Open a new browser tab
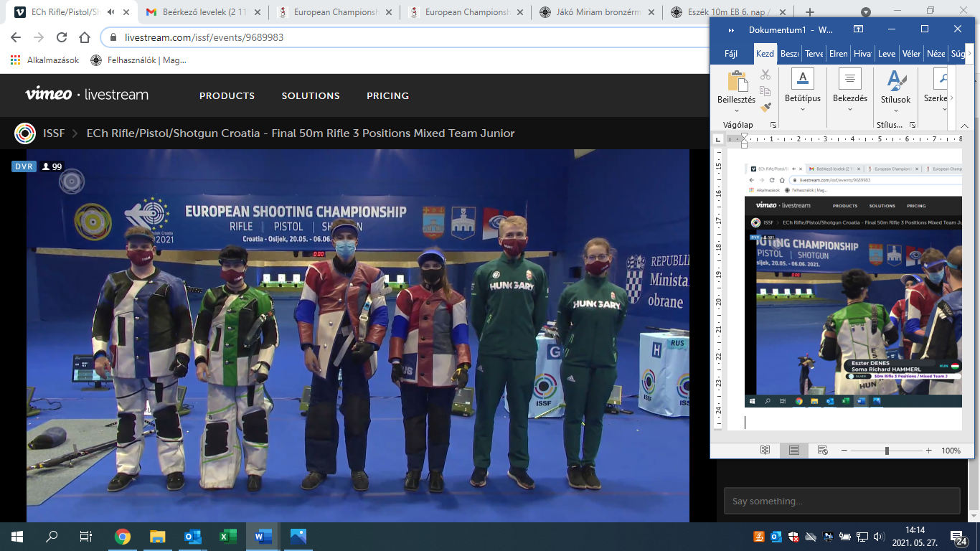Image resolution: width=980 pixels, height=551 pixels. [x=810, y=12]
